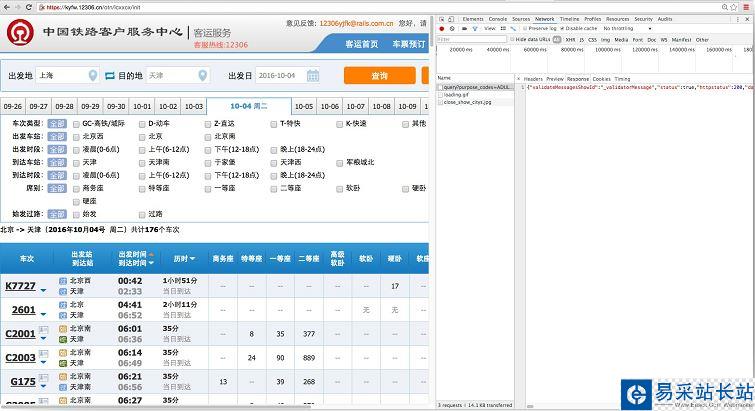Click the browser back arrow
Viewport: 755px width, 411px height.
7,7
